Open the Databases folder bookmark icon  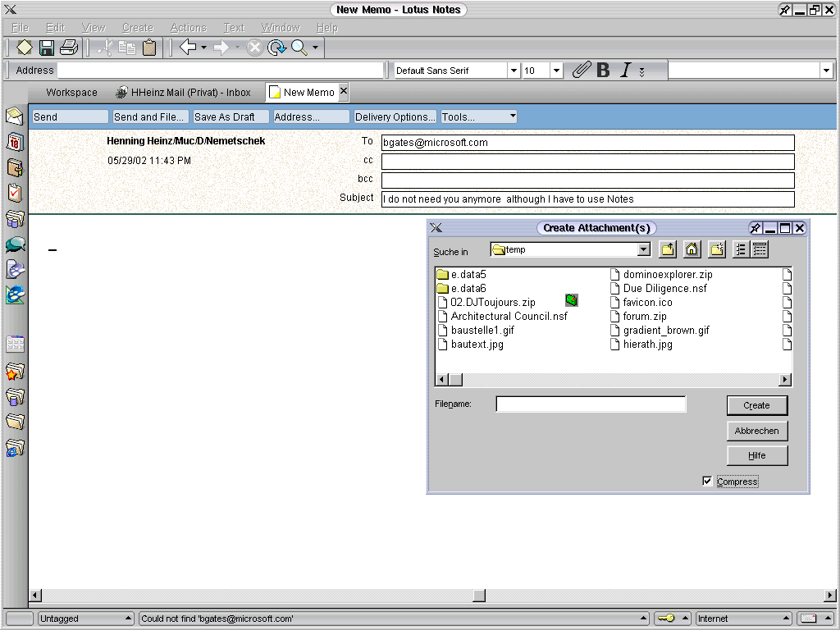point(15,396)
